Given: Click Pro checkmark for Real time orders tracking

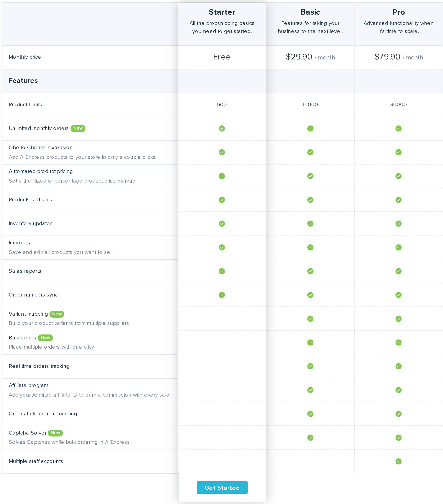Looking at the screenshot, I should 398,366.
